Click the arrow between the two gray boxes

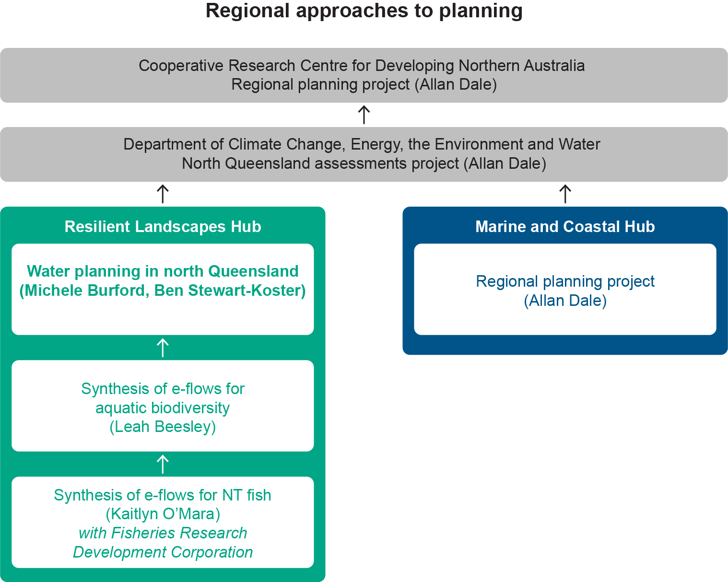coord(364,114)
